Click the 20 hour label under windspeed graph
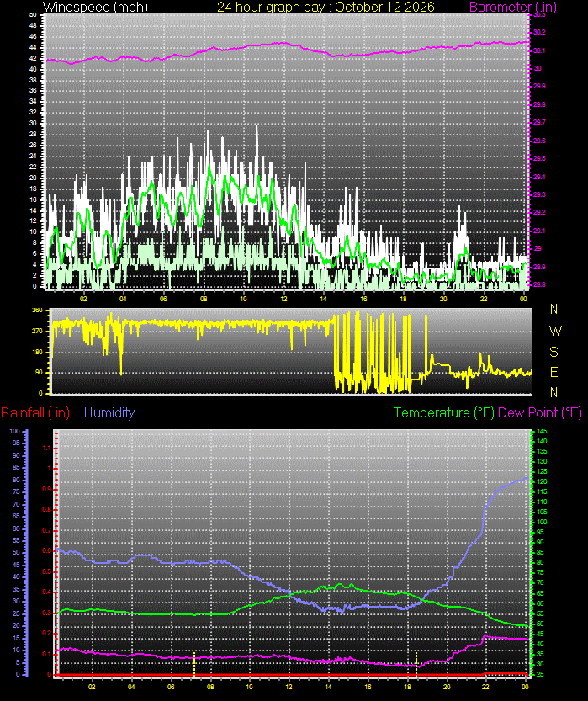 click(443, 299)
